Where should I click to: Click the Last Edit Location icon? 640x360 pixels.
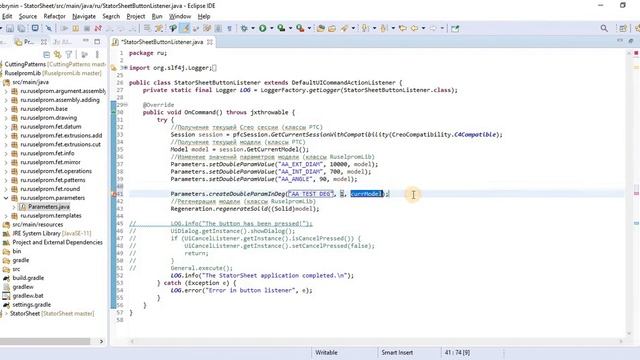coord(403,28)
